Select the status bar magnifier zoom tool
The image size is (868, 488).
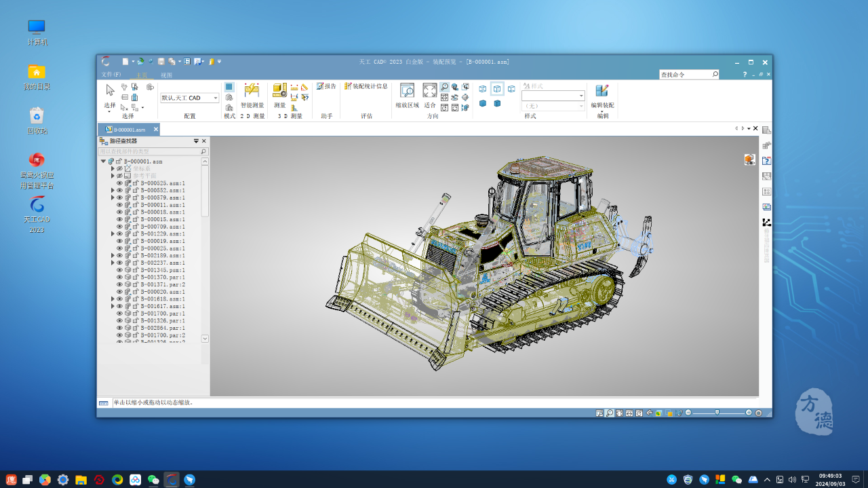(x=610, y=413)
